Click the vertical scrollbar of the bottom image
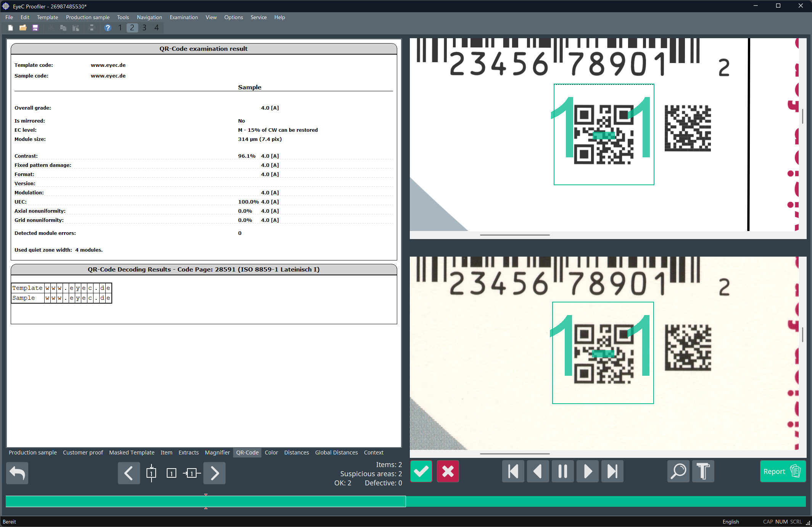 coord(802,335)
